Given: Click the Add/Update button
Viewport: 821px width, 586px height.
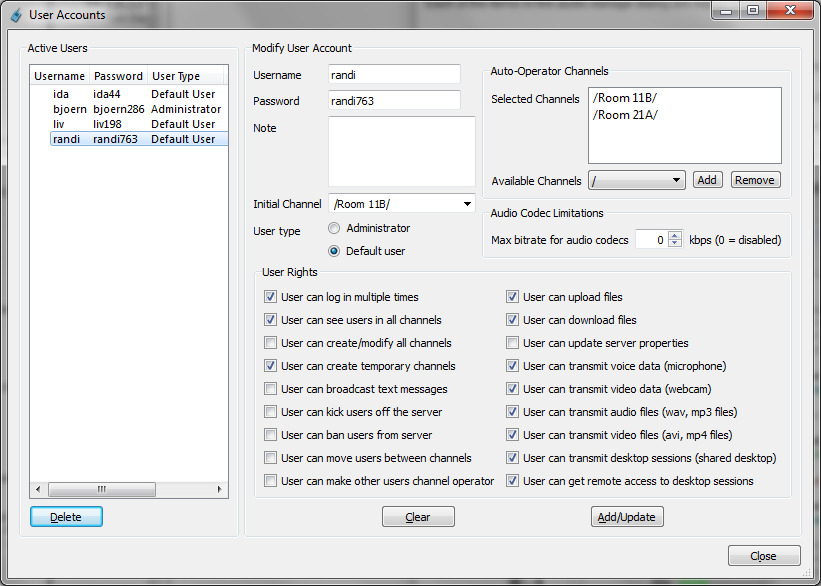Looking at the screenshot, I should pyautogui.click(x=627, y=517).
